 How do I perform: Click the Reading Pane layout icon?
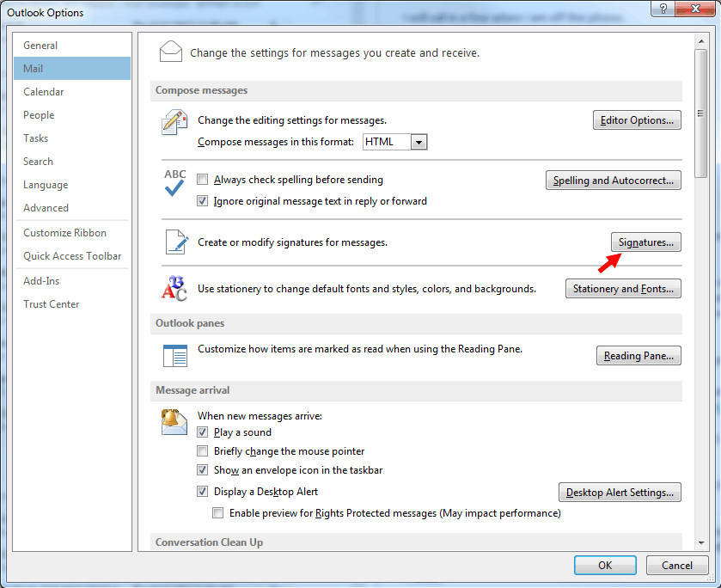point(175,356)
